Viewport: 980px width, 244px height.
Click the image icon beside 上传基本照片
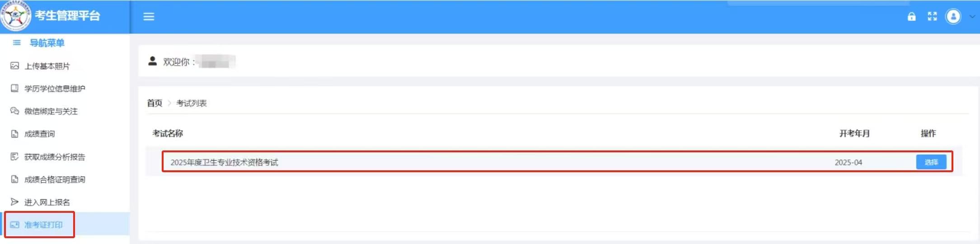point(15,66)
